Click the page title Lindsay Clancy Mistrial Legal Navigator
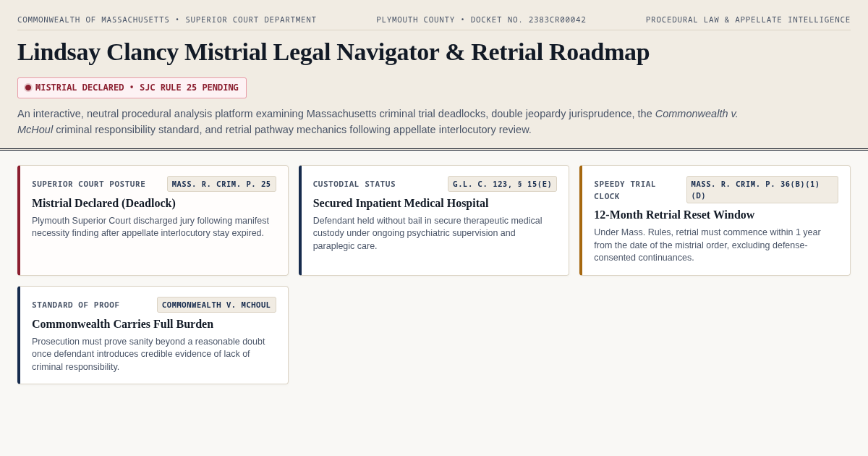Screen dimensions: 868x456 (333, 52)
